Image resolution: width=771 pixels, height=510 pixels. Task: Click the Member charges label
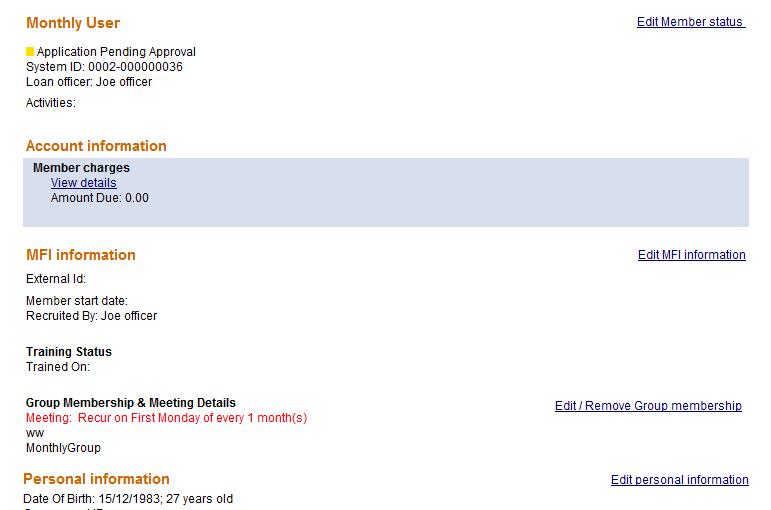81,168
